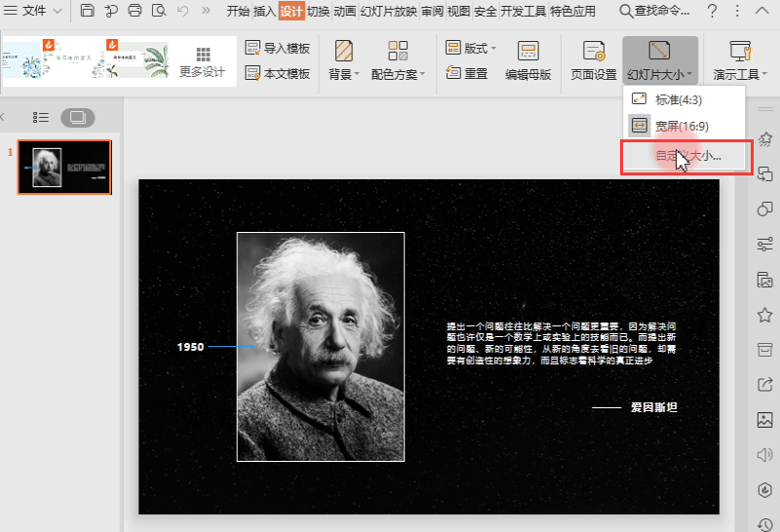Click the Save icon in quick access toolbar
This screenshot has width=780, height=532.
tap(88, 12)
